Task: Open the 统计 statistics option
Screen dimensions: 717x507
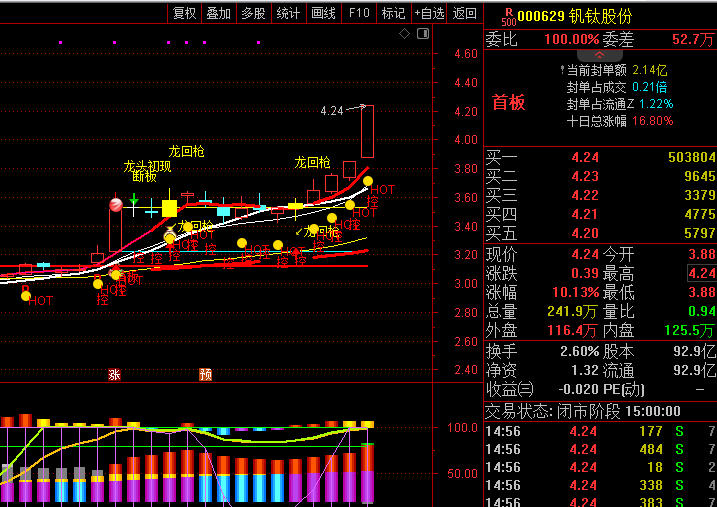Action: [288, 13]
